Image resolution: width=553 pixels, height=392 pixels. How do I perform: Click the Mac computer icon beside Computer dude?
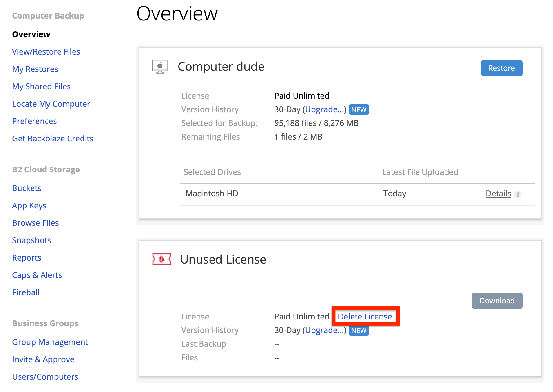(x=160, y=67)
